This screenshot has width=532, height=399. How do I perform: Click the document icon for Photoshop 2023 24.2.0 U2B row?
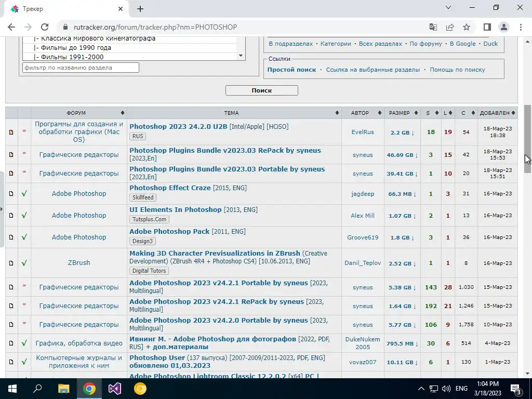(11, 132)
